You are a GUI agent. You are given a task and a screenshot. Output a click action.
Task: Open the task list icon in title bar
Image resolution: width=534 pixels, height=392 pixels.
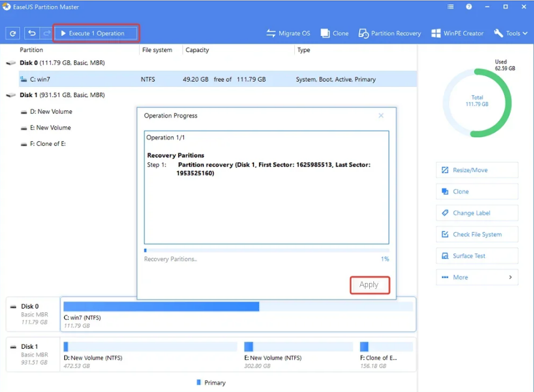pos(451,7)
